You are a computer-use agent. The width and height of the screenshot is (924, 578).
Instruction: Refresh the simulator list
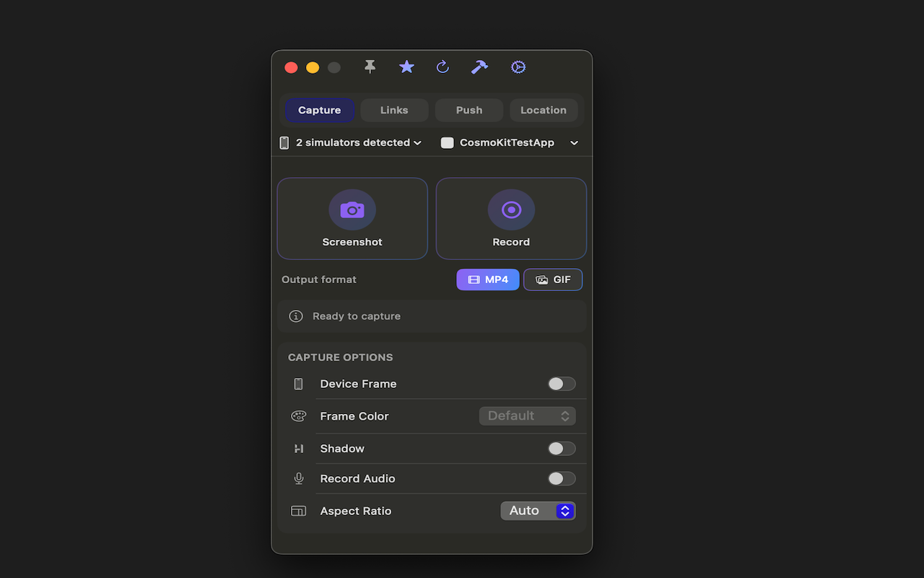442,66
